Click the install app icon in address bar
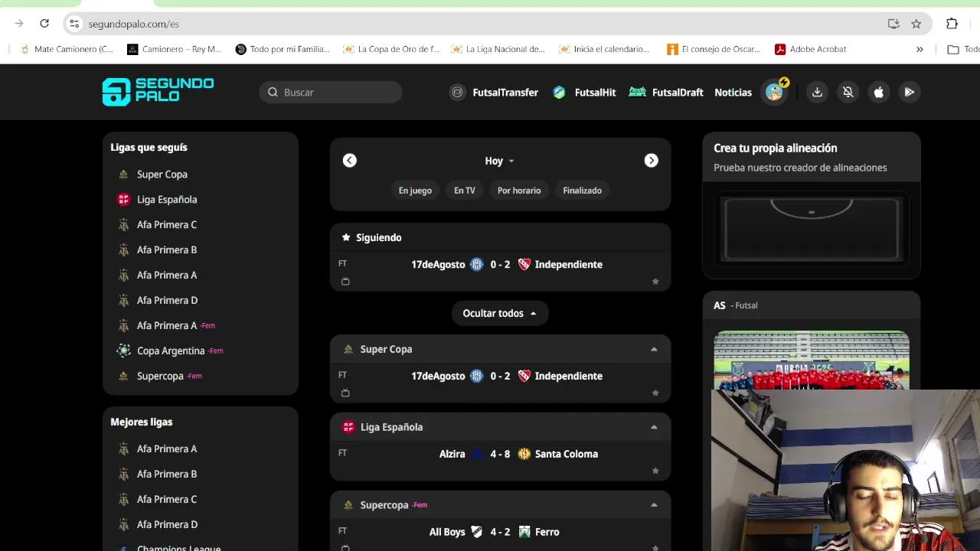This screenshot has height=551, width=980. pyautogui.click(x=893, y=24)
